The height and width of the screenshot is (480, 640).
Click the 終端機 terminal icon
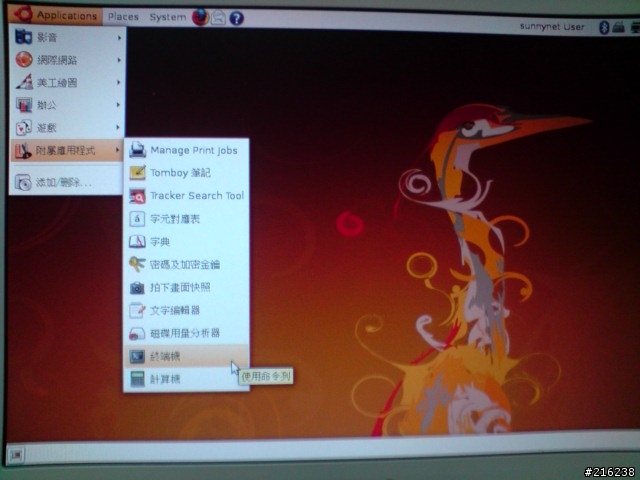137,356
